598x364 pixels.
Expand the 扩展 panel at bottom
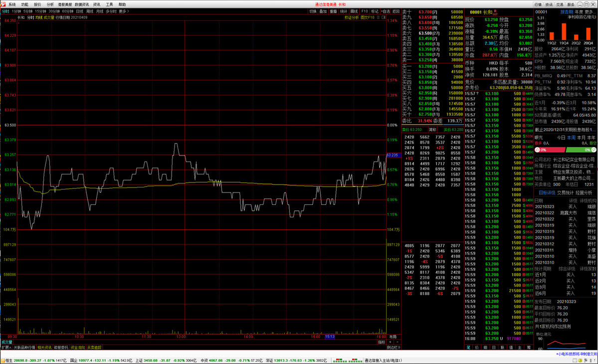pos(6,348)
